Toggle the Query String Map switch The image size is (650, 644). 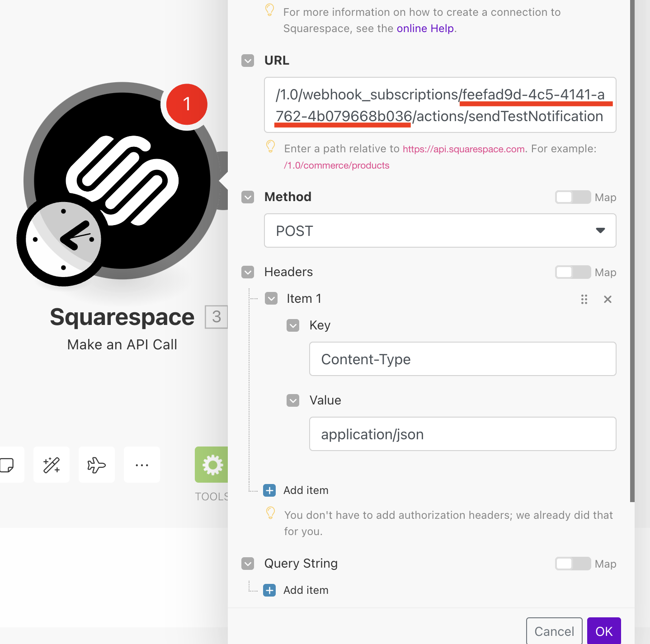[573, 564]
